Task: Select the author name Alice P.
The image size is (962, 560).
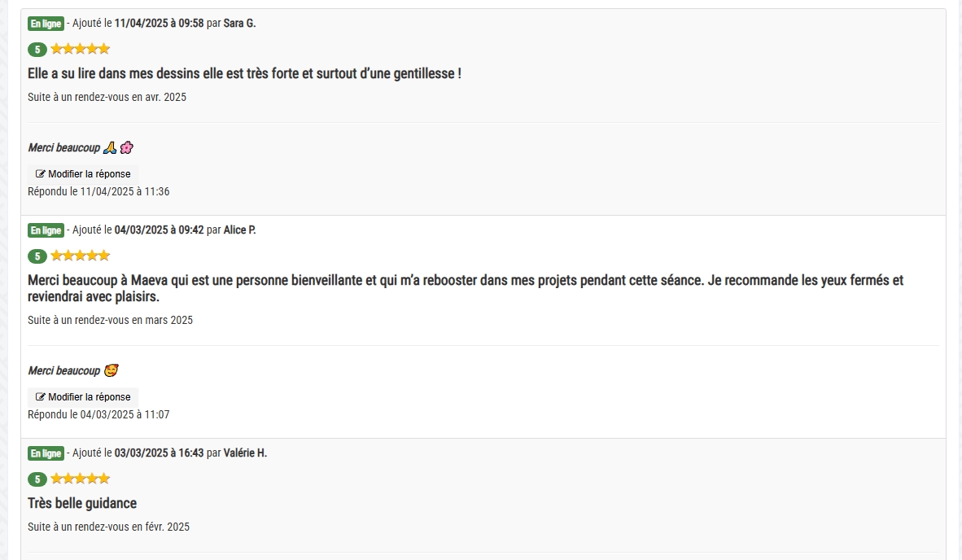Action: [239, 230]
